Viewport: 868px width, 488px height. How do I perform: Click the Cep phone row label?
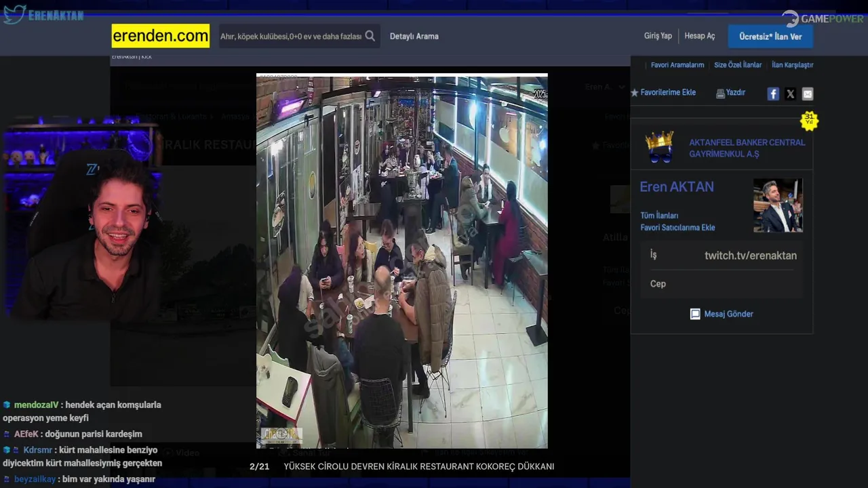pyautogui.click(x=658, y=284)
